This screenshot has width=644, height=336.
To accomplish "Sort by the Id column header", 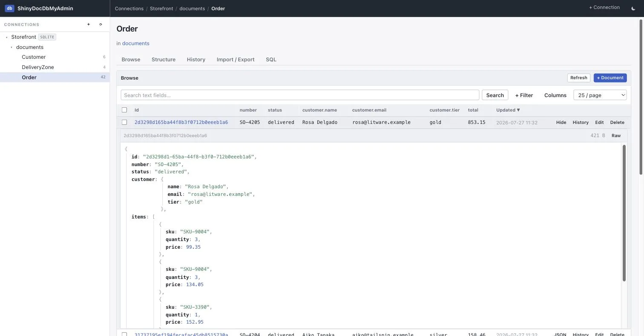I will pos(137,110).
